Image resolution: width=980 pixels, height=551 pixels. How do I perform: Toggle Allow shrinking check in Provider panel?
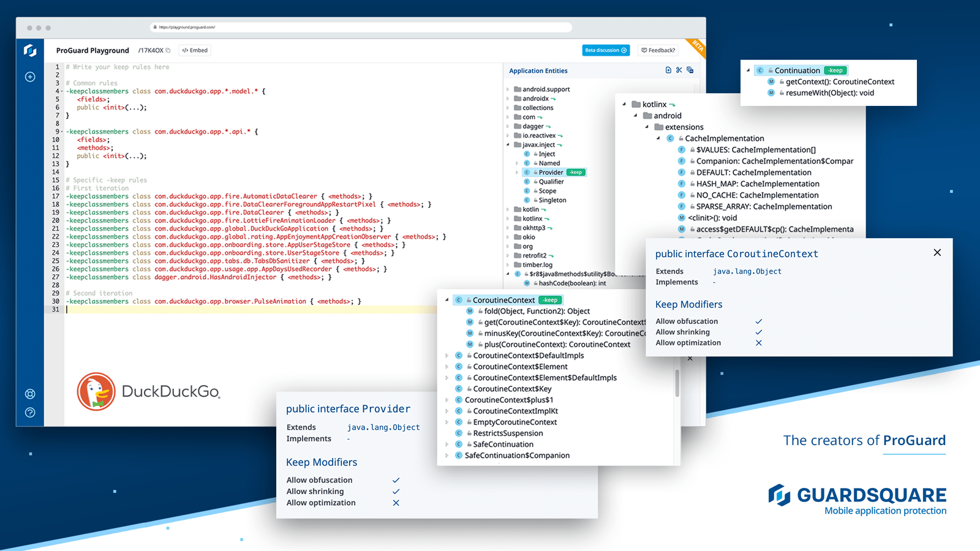pos(396,492)
